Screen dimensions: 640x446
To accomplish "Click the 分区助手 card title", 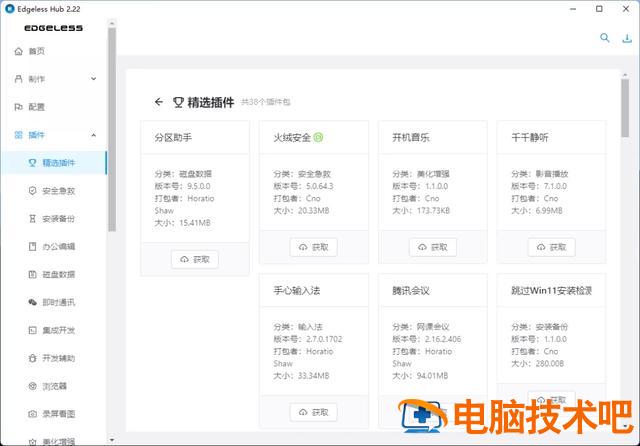I will (x=173, y=138).
